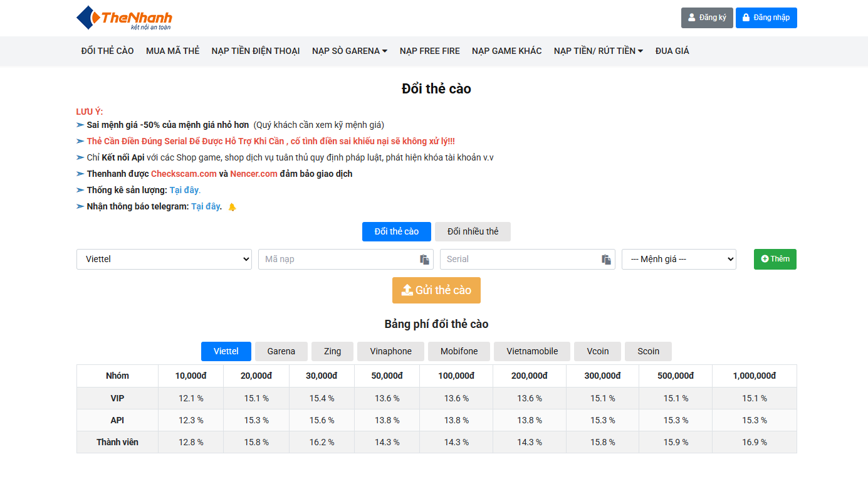Click the Bảng phí đổi thẻ cào heading
This screenshot has width=868, height=496.
click(x=436, y=324)
